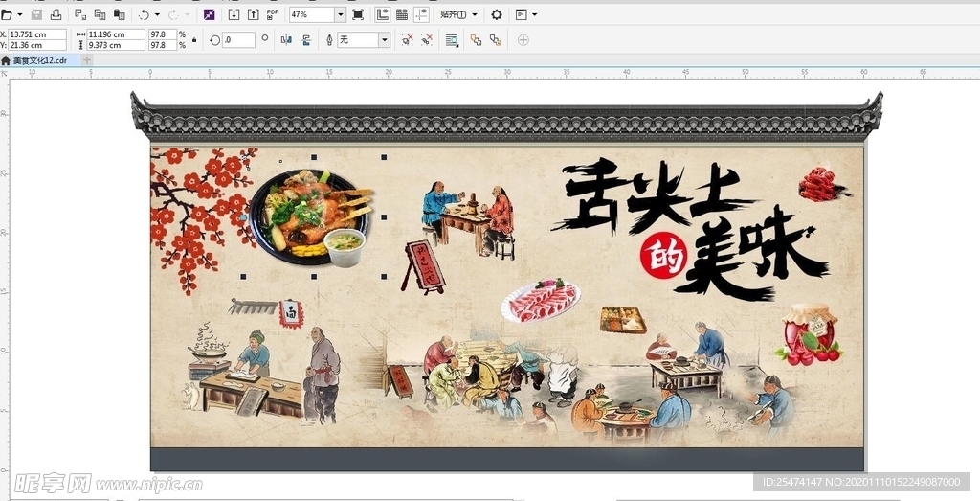Open the Options gear icon
The width and height of the screenshot is (980, 501).
click(x=496, y=14)
